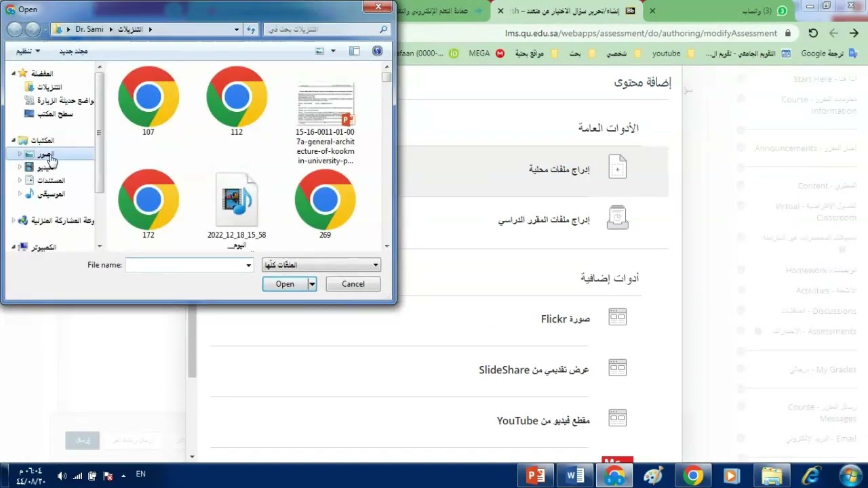Select the الموسيقى music library

pyautogui.click(x=45, y=194)
